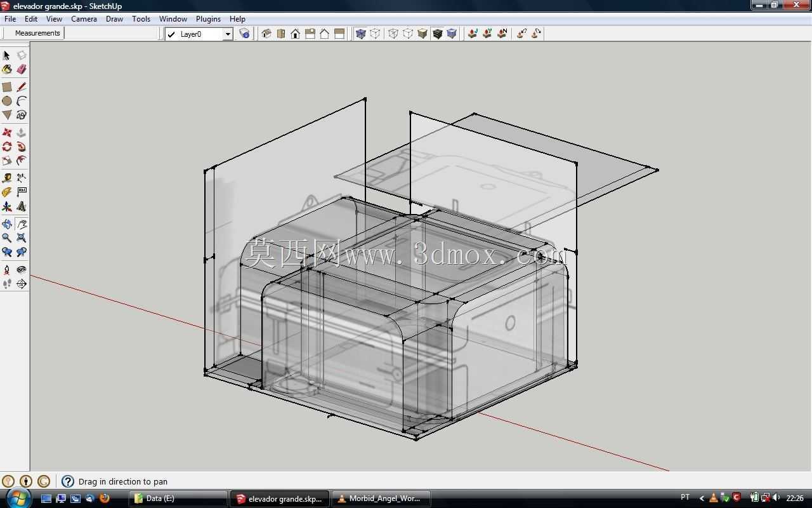The height and width of the screenshot is (508, 812).
Task: Select the Pan hand tool
Action: (22, 224)
